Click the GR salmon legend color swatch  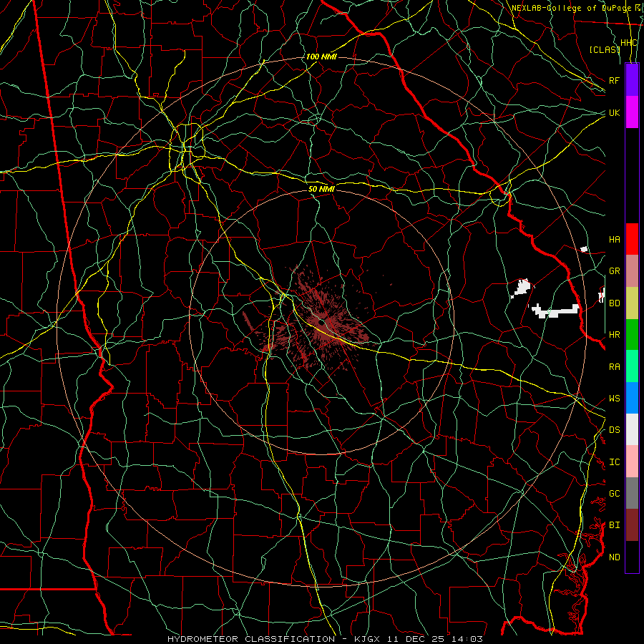[632, 270]
